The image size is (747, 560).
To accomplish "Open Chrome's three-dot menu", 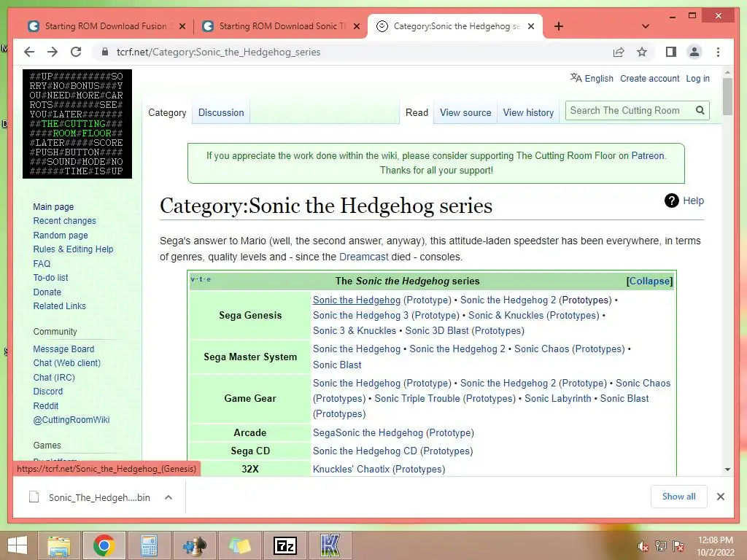I will coord(718,52).
